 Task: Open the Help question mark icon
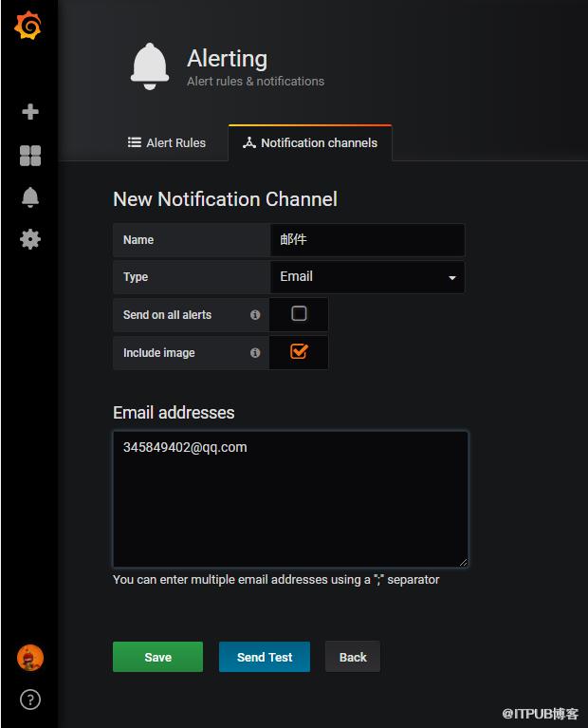[x=30, y=700]
